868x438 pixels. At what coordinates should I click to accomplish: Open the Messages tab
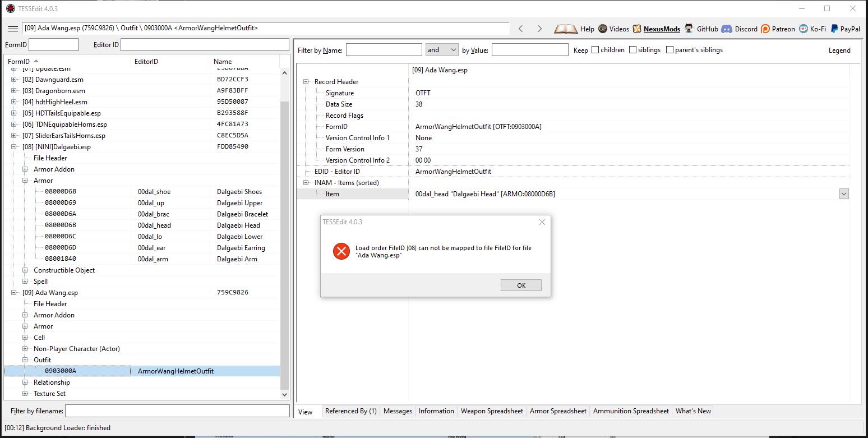(x=398, y=411)
